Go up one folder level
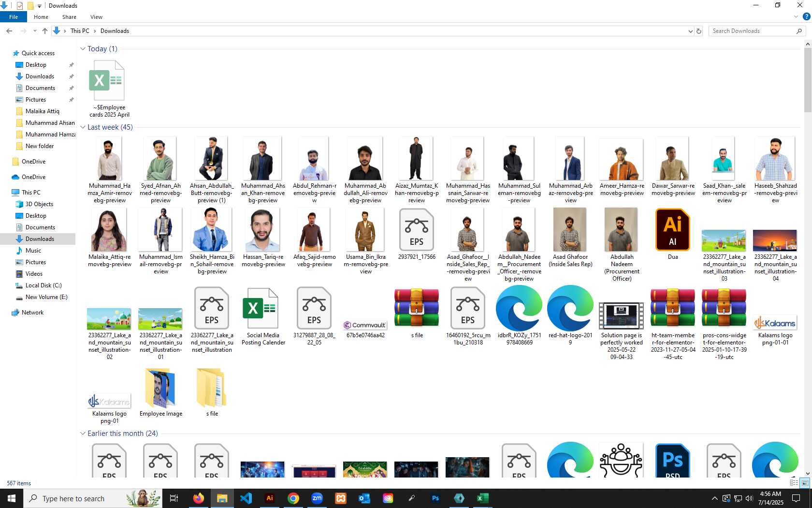The image size is (812, 508). pos(45,31)
